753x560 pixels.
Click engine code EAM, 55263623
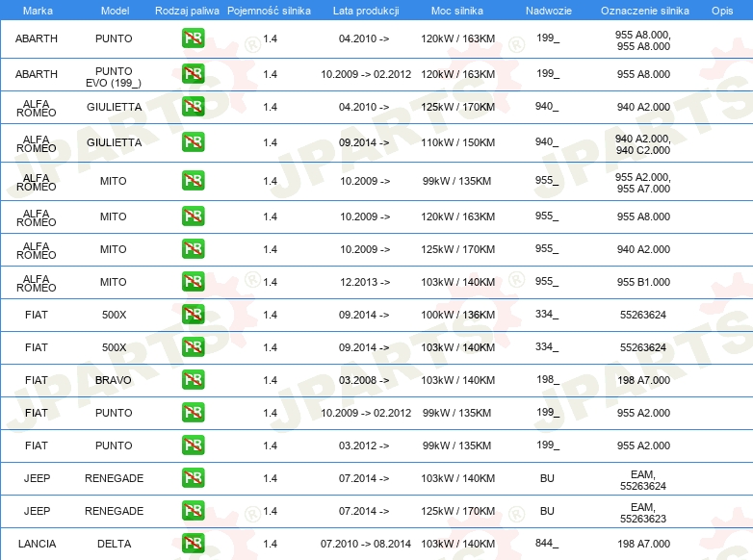(643, 513)
